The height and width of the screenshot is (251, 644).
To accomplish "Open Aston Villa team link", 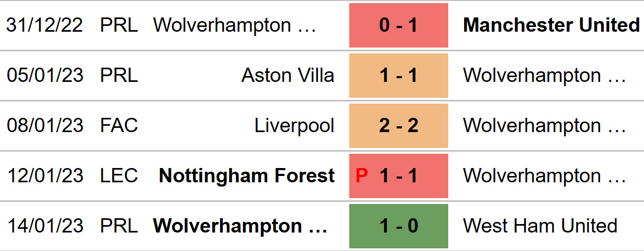I will [288, 76].
